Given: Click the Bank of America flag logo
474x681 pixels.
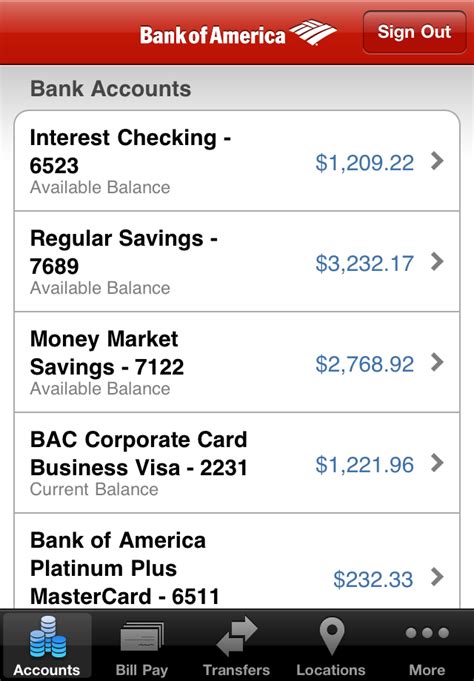Looking at the screenshot, I should (313, 33).
